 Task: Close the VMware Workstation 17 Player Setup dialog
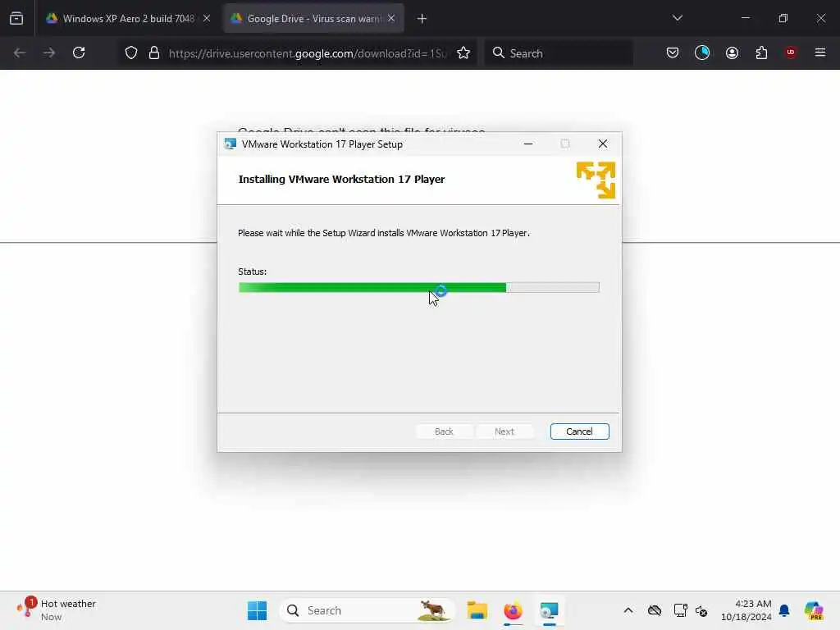(603, 144)
